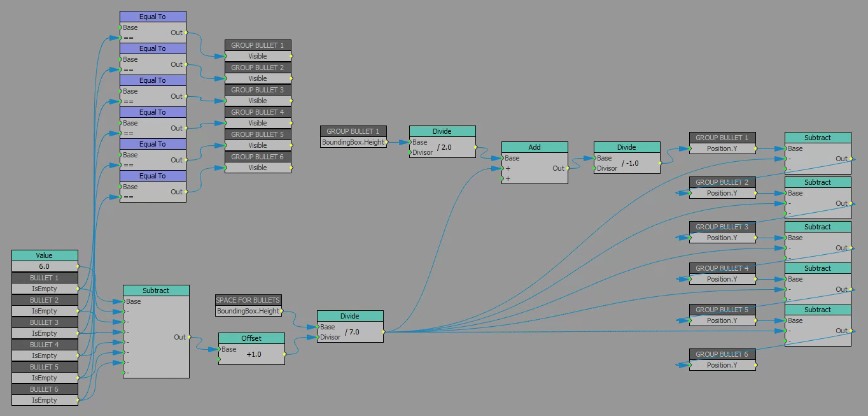Select the BULLET 5 IsEmpty row

45,378
